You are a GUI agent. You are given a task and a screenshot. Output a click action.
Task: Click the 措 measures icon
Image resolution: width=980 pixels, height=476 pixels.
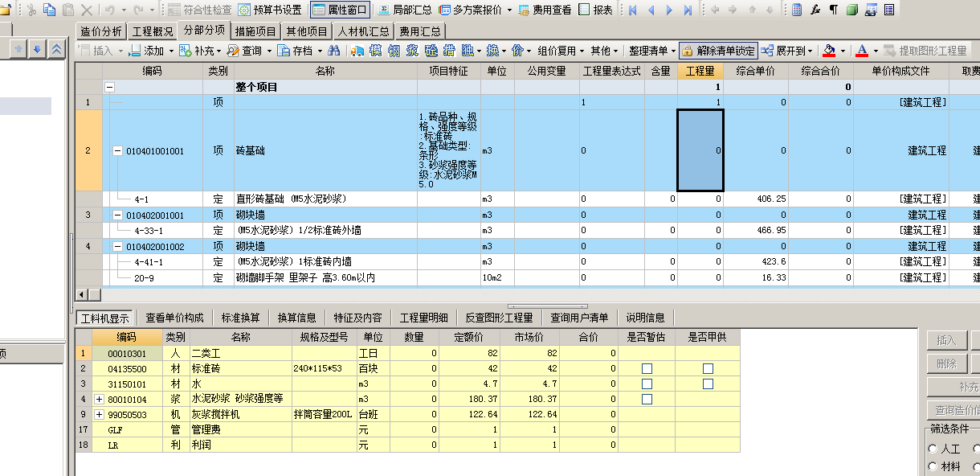point(451,51)
